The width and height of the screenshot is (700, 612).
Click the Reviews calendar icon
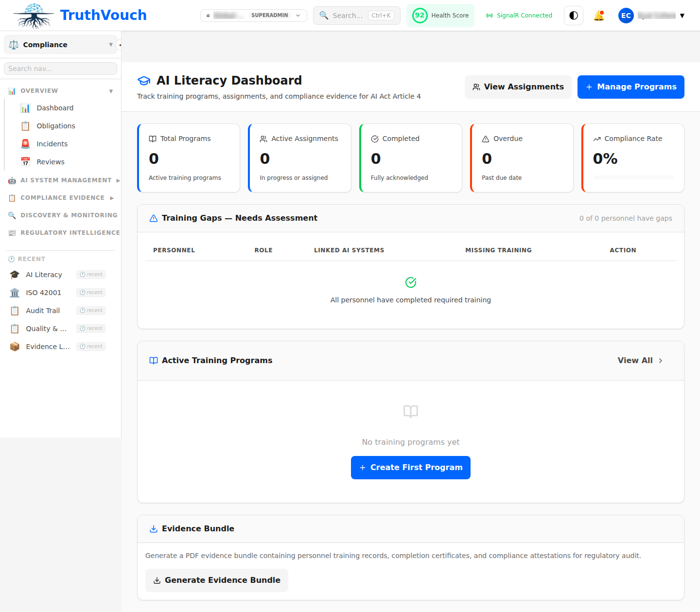tap(25, 161)
